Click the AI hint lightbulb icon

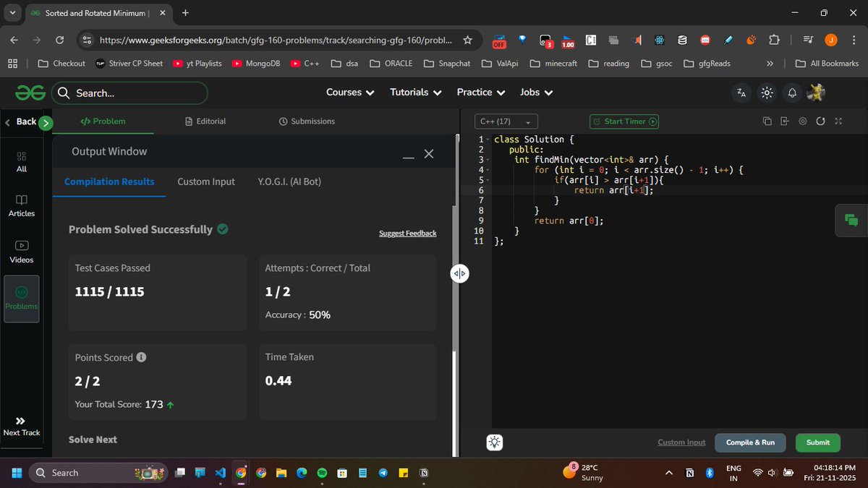point(495,442)
